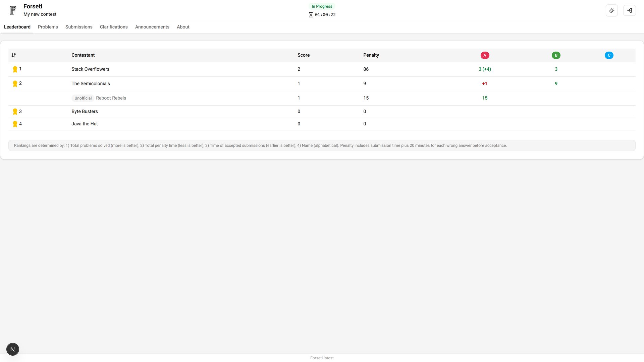Open the user avatar menu at bottom left
The width and height of the screenshot is (644, 362).
[12, 349]
